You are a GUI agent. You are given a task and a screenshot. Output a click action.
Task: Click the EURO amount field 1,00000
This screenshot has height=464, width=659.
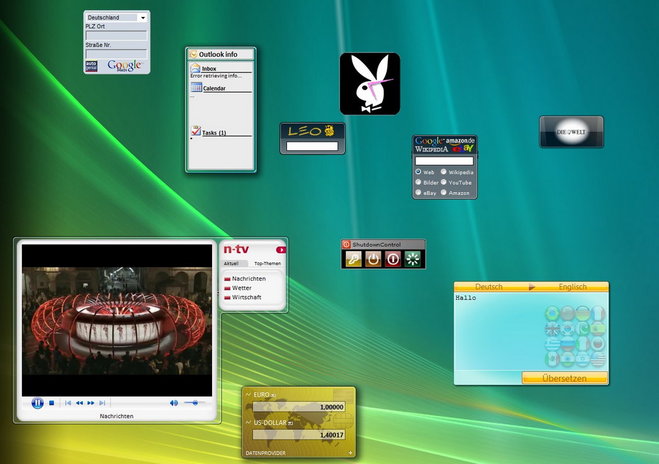299,407
